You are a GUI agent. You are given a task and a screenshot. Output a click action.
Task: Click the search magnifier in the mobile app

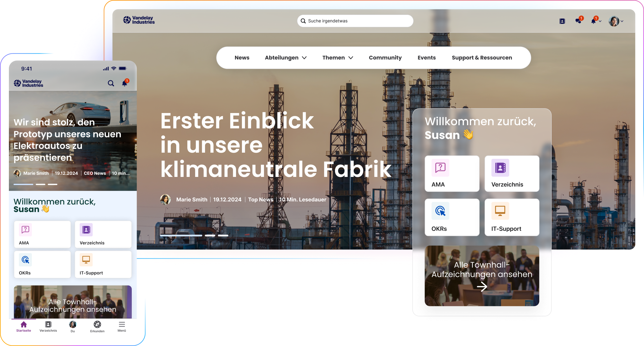111,83
